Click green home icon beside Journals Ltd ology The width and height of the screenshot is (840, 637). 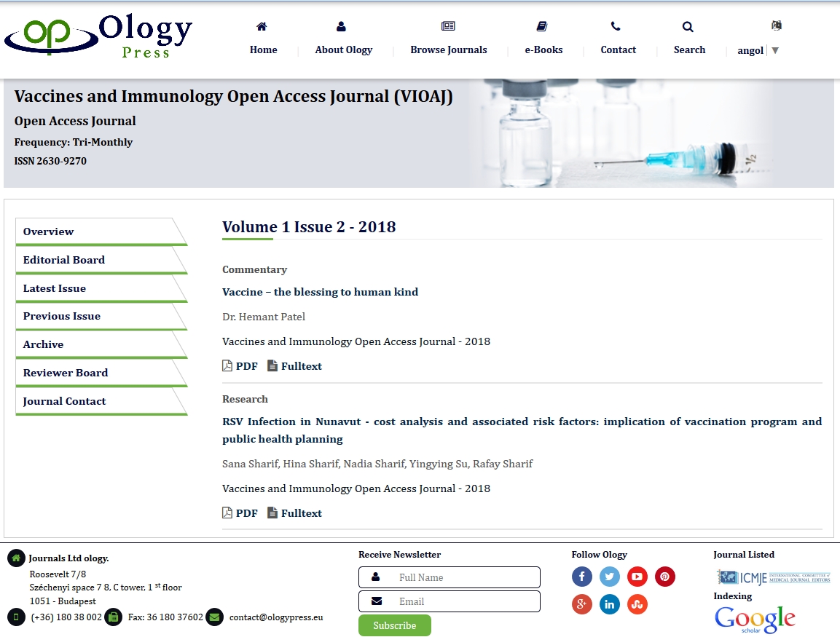click(16, 558)
